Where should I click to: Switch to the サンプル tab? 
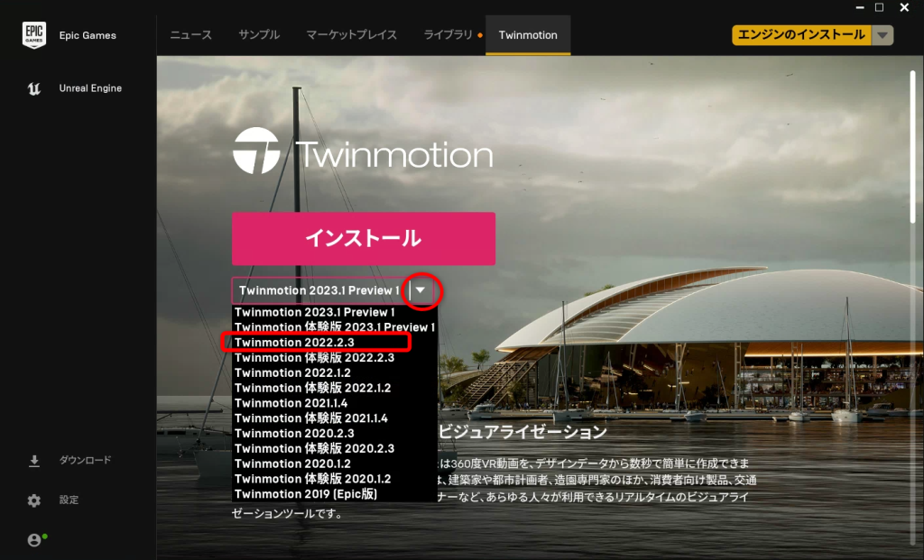click(259, 35)
